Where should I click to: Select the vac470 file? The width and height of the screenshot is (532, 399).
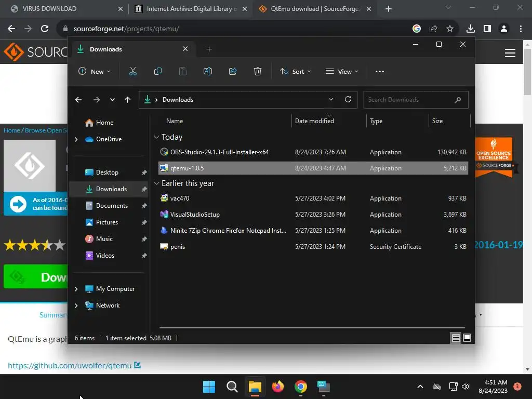coord(313,198)
